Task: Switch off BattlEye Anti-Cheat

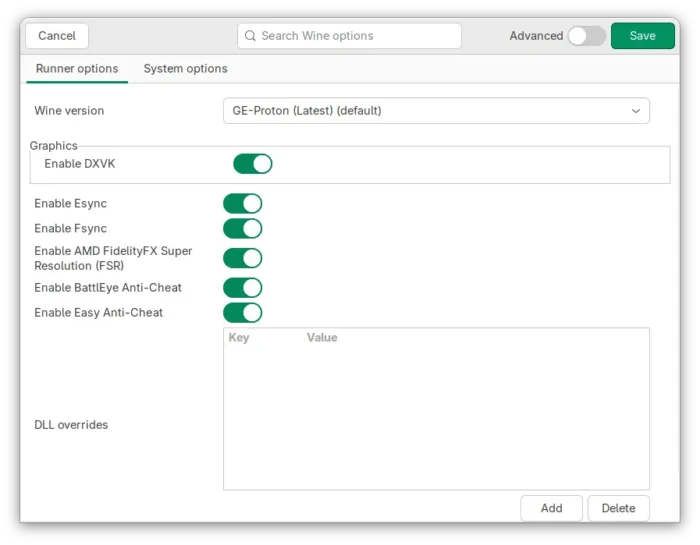Action: coord(242,288)
